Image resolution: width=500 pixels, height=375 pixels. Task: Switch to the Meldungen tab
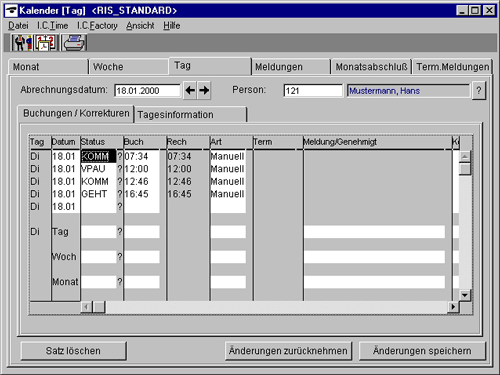291,67
